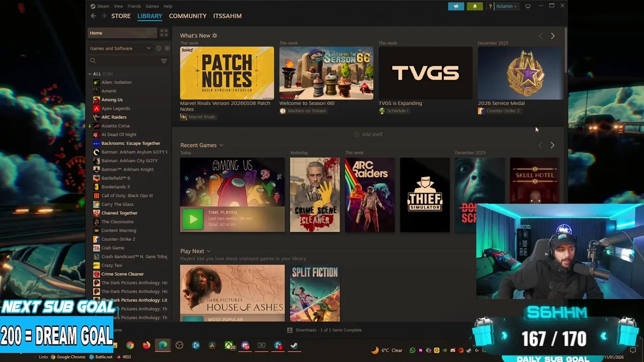Switch library to grid collections view icon
The width and height of the screenshot is (644, 362).
[164, 33]
